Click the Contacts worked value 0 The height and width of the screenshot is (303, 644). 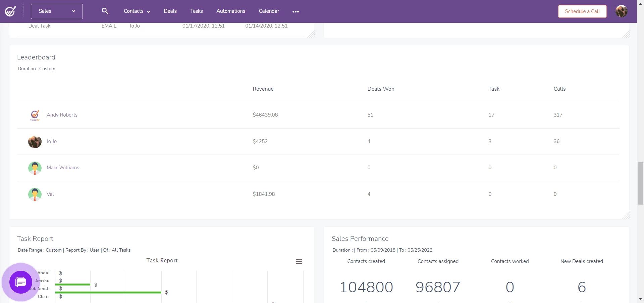[510, 287]
